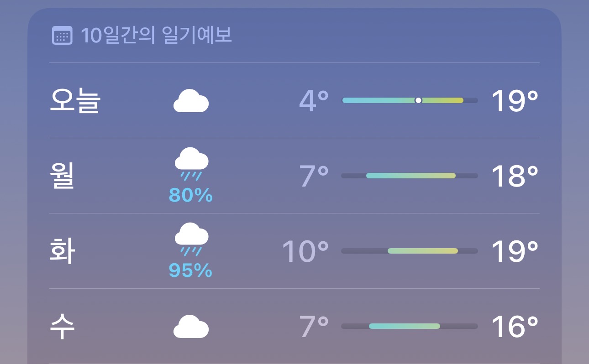Select the 월 day label

pos(62,176)
